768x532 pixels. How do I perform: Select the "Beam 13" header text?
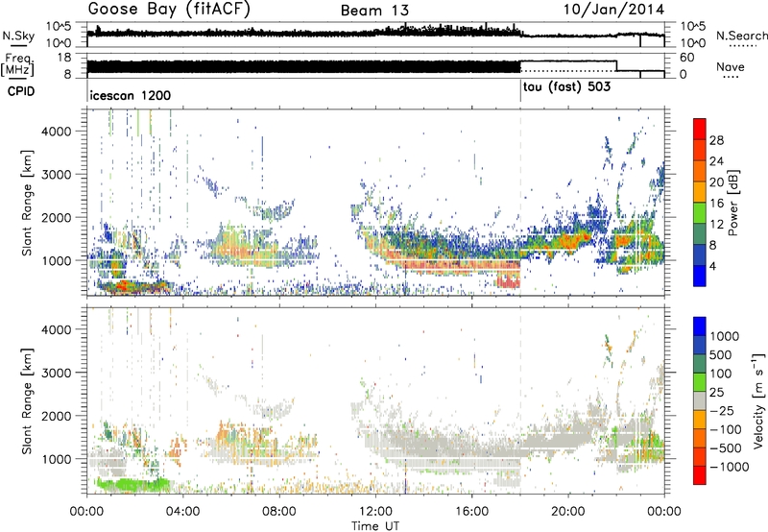(x=374, y=11)
